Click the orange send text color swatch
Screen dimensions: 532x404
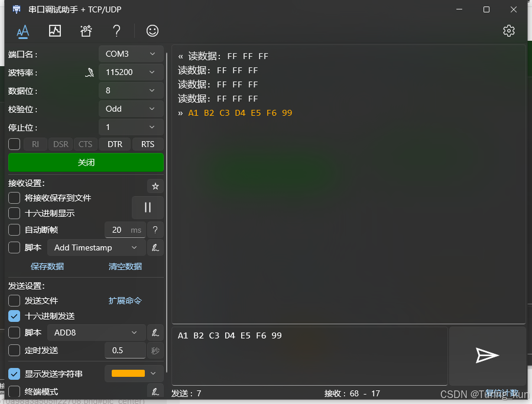[x=128, y=373]
